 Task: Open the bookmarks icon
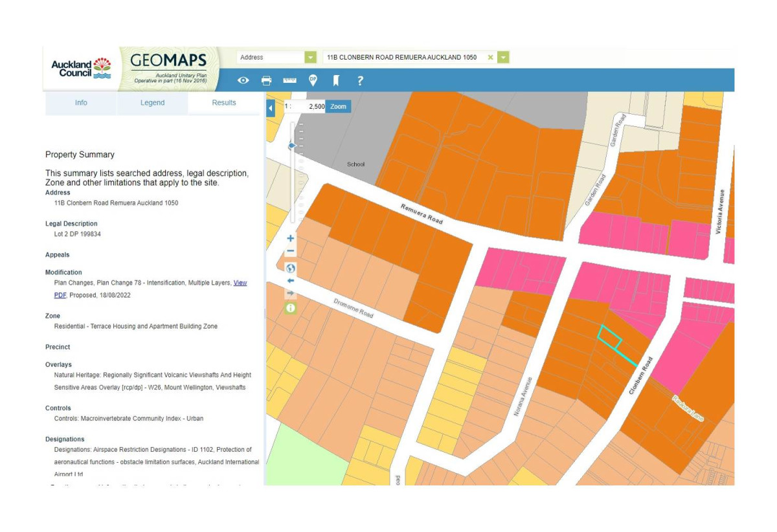[x=336, y=80]
